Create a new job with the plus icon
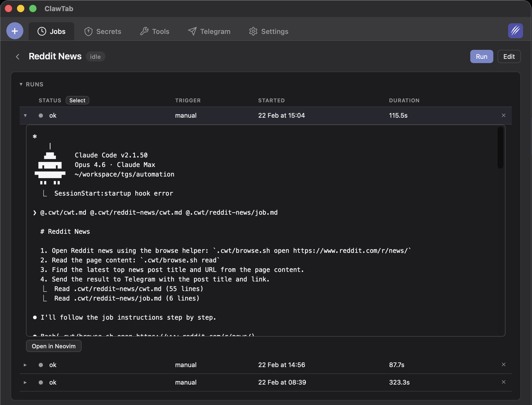This screenshot has height=405, width=532. coord(15,31)
